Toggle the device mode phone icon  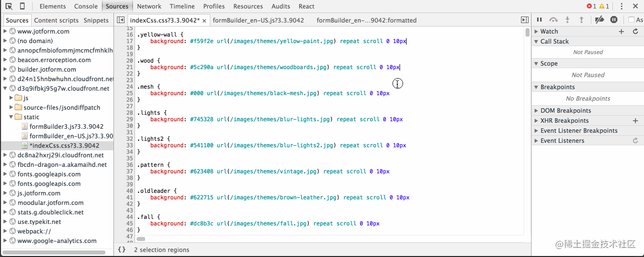tap(22, 7)
